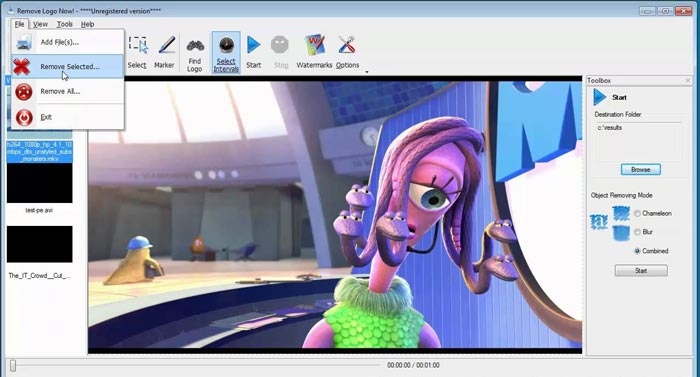700x377 pixels.
Task: Activate the Select tool in toolbar
Action: tap(137, 53)
